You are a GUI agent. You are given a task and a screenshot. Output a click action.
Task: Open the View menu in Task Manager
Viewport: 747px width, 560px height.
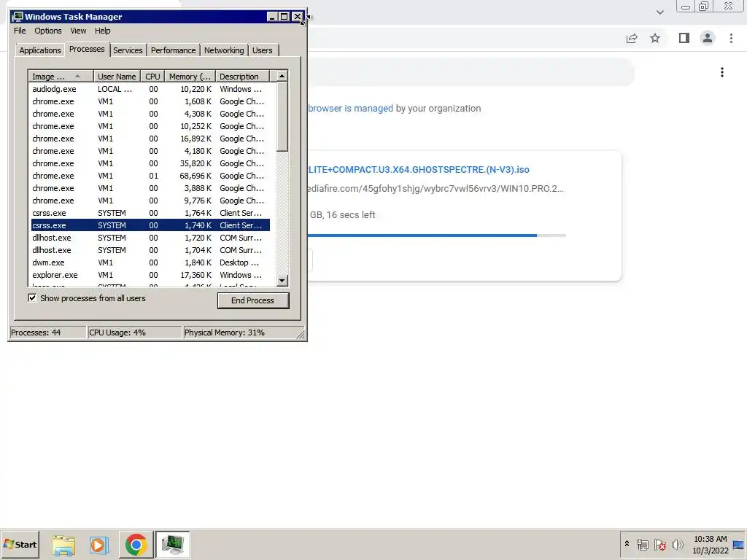[78, 31]
